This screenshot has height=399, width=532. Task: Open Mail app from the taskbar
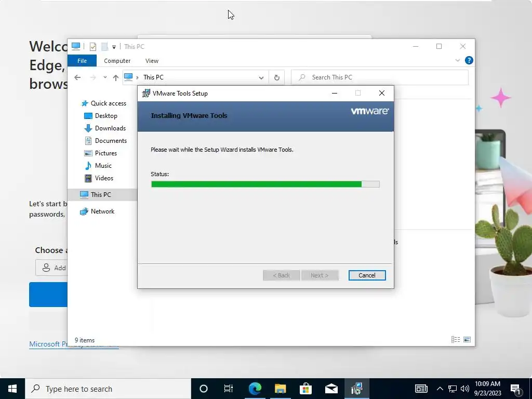click(331, 389)
